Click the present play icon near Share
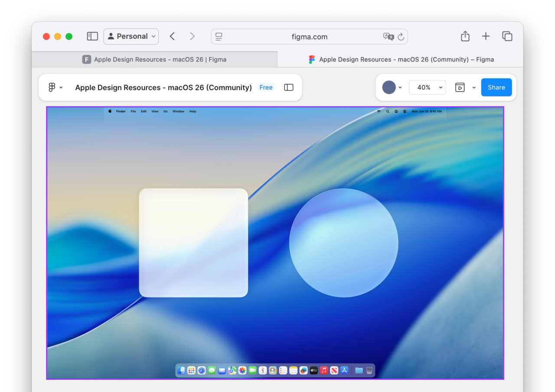 pos(460,87)
